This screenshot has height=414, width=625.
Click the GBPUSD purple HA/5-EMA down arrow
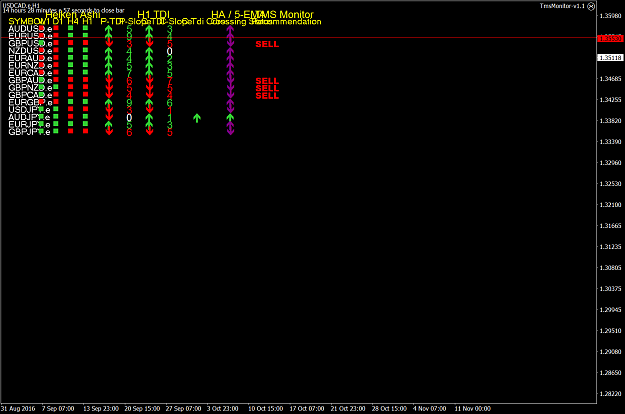point(230,43)
